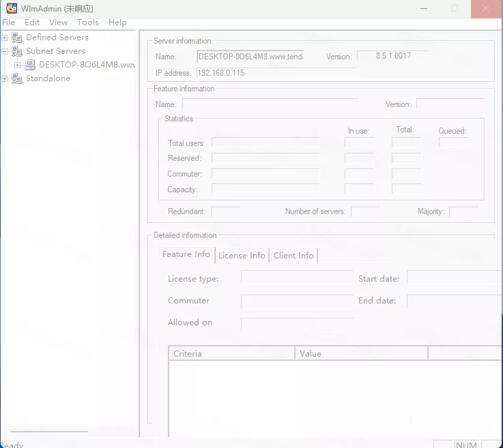This screenshot has height=448, width=503.
Task: Open the Edit menu
Action: [32, 23]
